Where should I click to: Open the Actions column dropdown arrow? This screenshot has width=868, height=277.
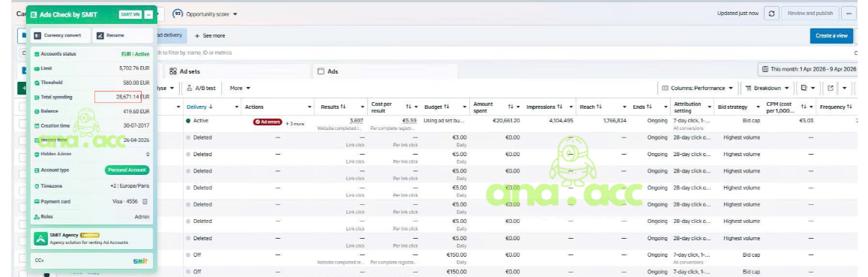(x=310, y=107)
